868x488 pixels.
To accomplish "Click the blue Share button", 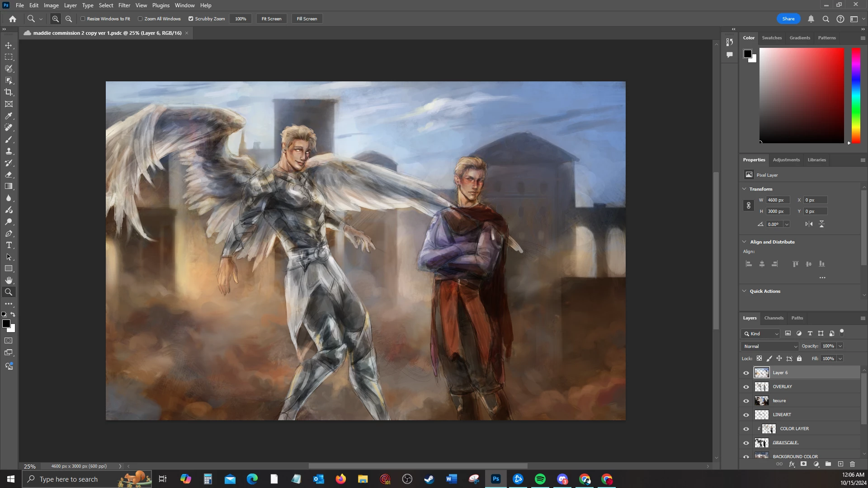I will [788, 19].
